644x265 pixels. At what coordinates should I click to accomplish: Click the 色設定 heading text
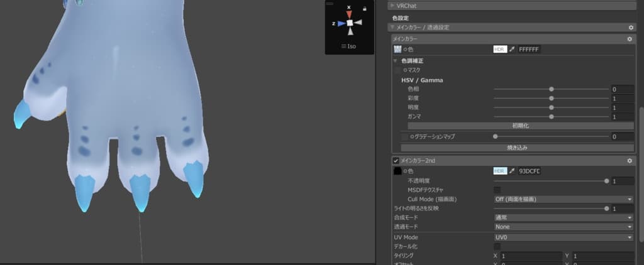[400, 18]
